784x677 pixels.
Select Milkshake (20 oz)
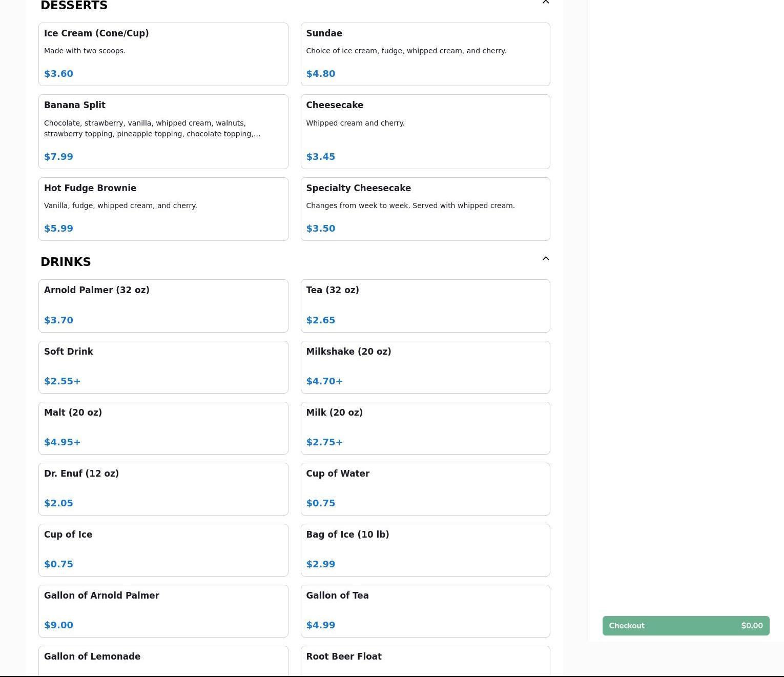(425, 367)
